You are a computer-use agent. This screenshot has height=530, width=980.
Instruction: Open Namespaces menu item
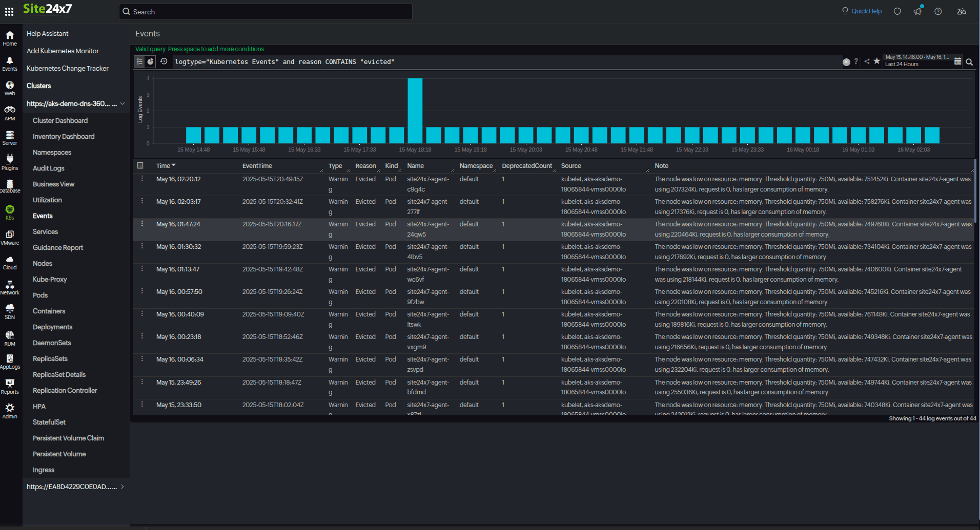[52, 152]
